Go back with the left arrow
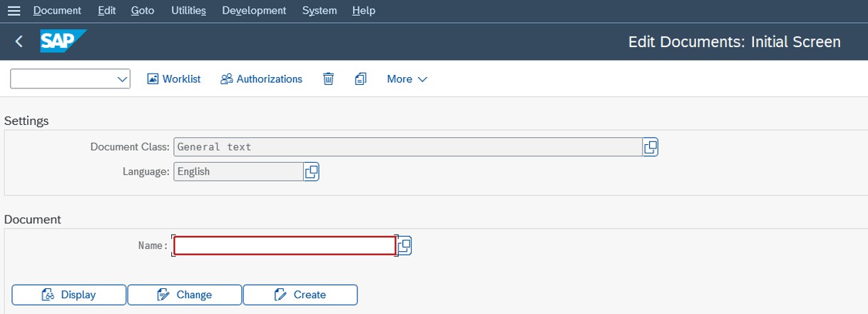The width and height of the screenshot is (868, 314). coord(19,42)
